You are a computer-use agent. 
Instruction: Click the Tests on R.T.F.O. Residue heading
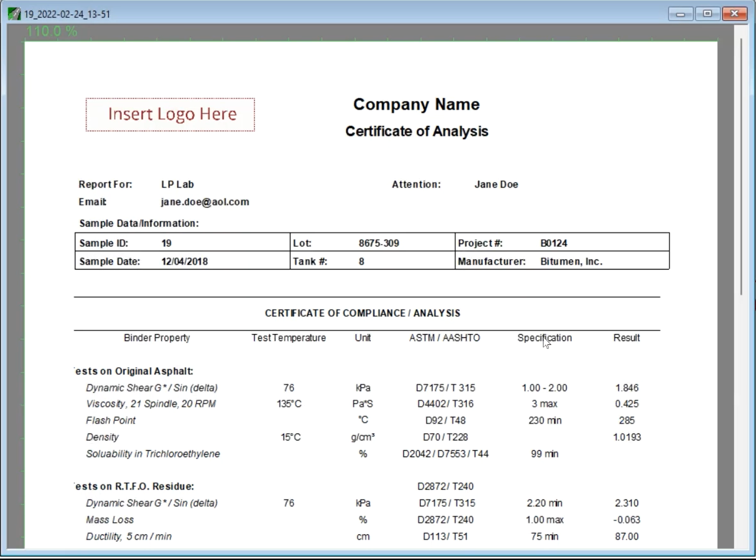tap(134, 486)
